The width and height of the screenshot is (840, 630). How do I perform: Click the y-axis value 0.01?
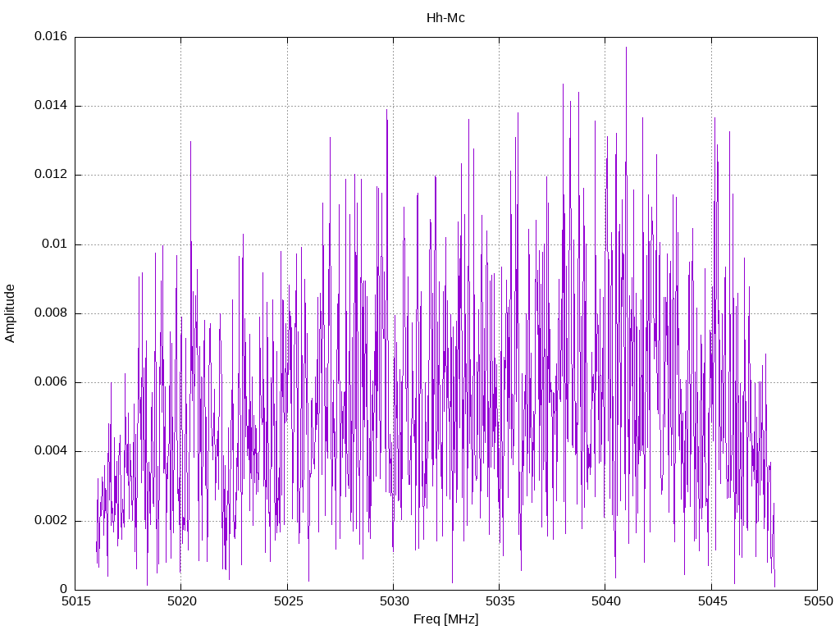pyautogui.click(x=55, y=244)
